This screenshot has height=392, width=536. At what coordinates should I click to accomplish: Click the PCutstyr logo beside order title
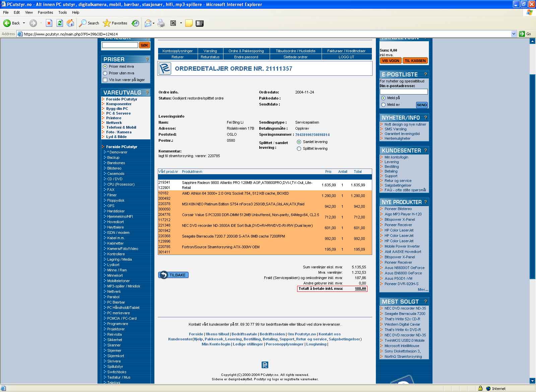pos(164,68)
